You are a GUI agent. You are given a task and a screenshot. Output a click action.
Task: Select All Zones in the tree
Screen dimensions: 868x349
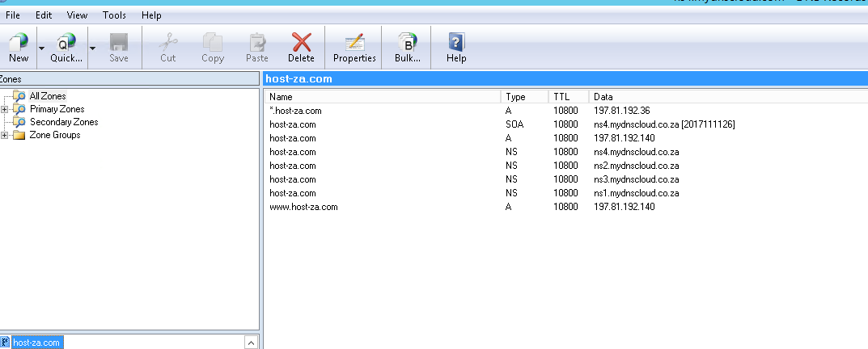pyautogui.click(x=48, y=95)
